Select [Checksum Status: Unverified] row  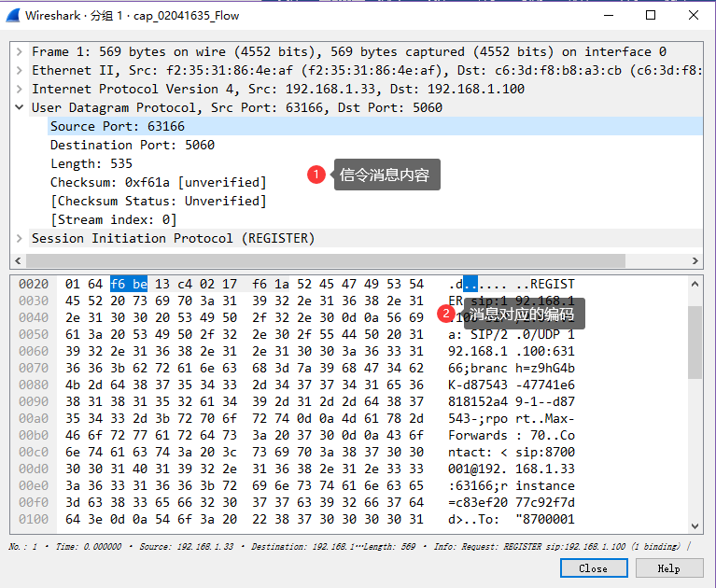pos(375,202)
